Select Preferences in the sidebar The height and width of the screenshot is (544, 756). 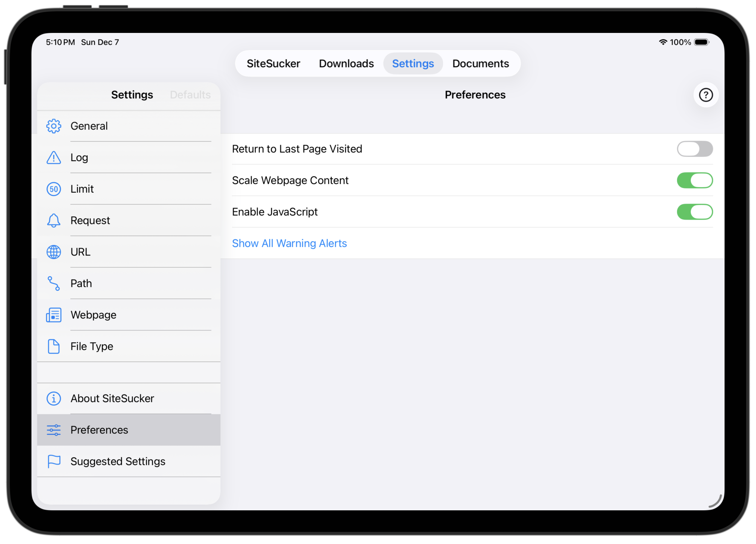(99, 430)
